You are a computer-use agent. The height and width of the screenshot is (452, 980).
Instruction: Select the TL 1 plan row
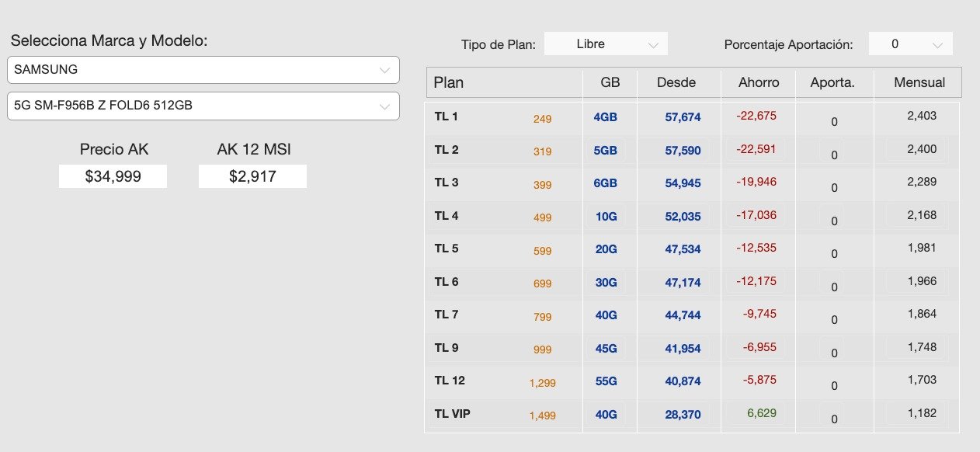[x=692, y=118]
